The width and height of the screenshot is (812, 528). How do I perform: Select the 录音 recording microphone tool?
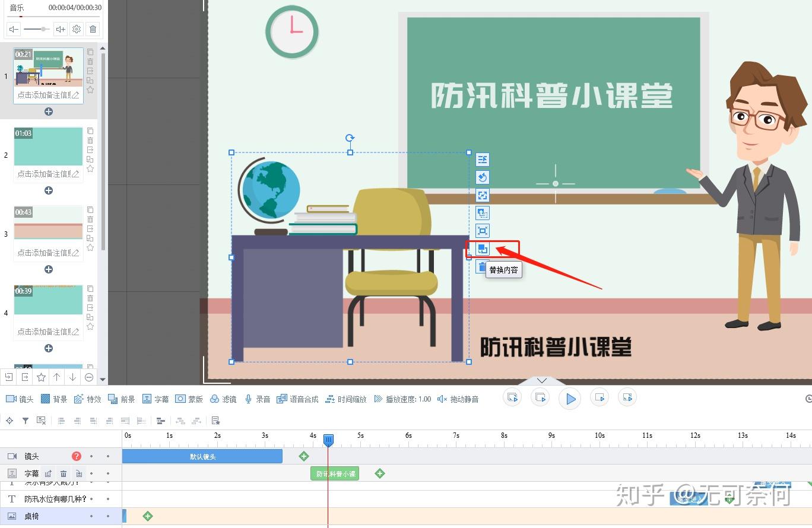coord(257,399)
